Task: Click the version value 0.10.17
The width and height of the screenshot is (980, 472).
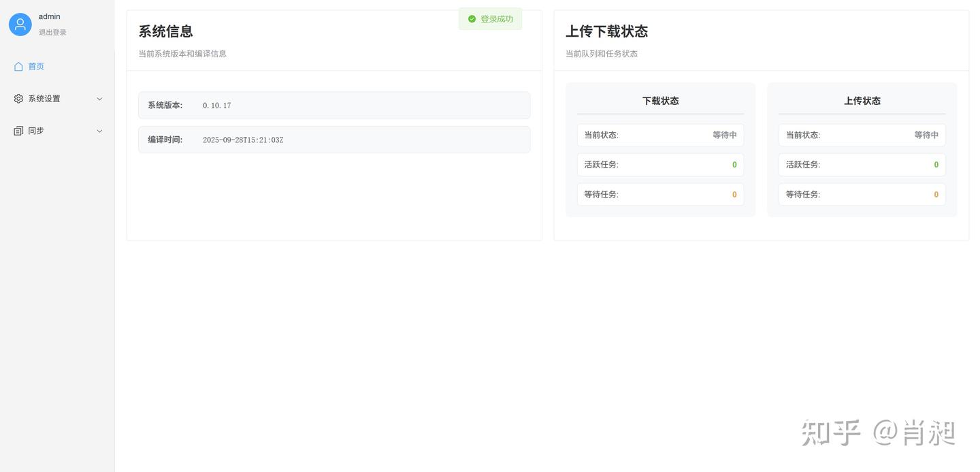Action: [217, 106]
